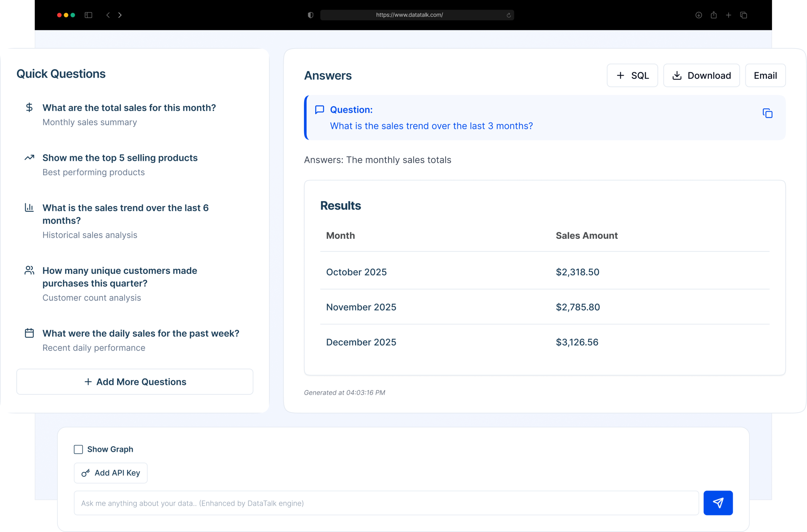
Task: Click the chat bubble icon beside Question
Action: [x=319, y=110]
